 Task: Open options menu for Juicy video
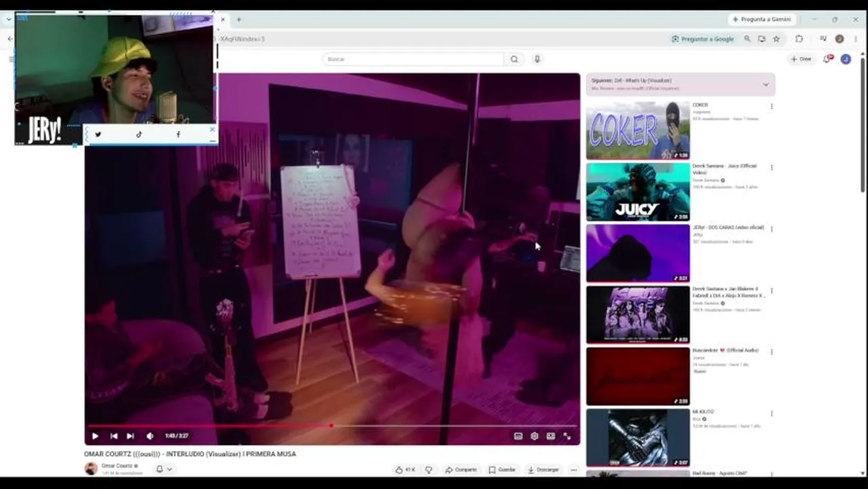coord(772,168)
